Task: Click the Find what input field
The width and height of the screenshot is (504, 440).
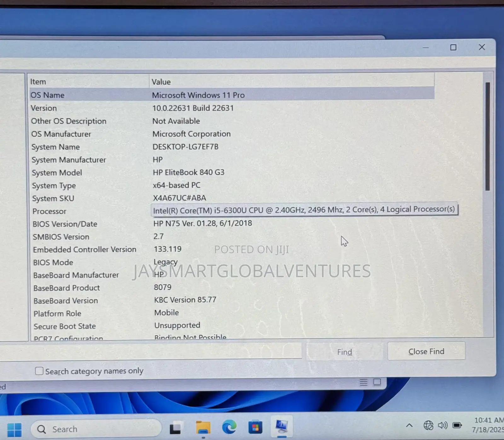Action: point(151,351)
